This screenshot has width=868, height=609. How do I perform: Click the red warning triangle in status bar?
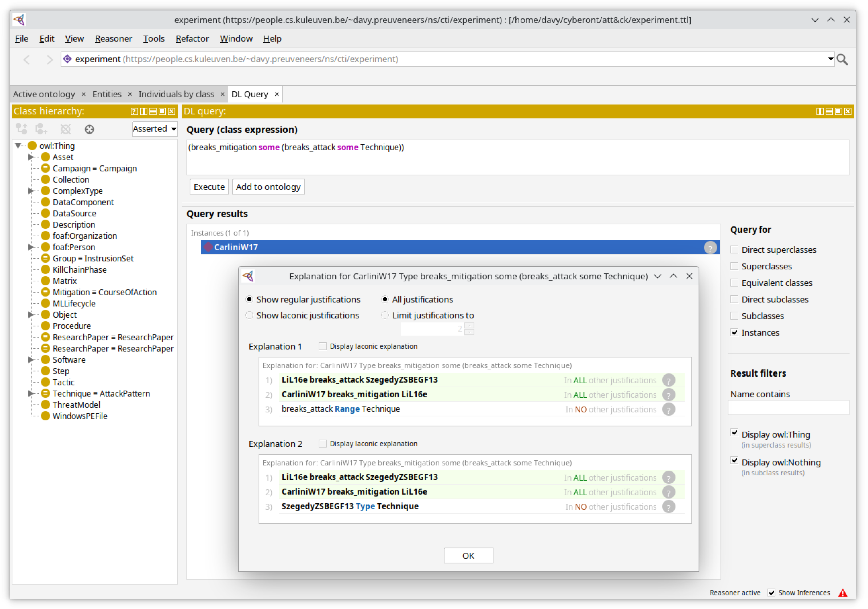click(843, 593)
